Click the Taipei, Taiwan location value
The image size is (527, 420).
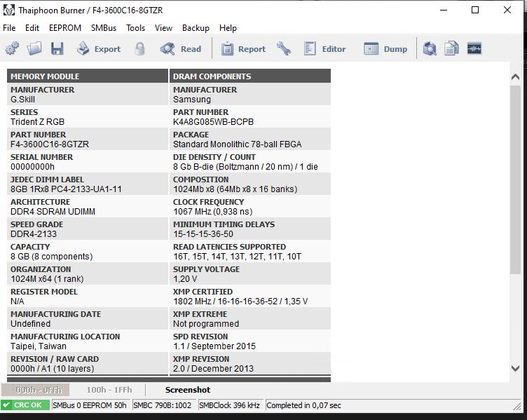pyautogui.click(x=39, y=346)
